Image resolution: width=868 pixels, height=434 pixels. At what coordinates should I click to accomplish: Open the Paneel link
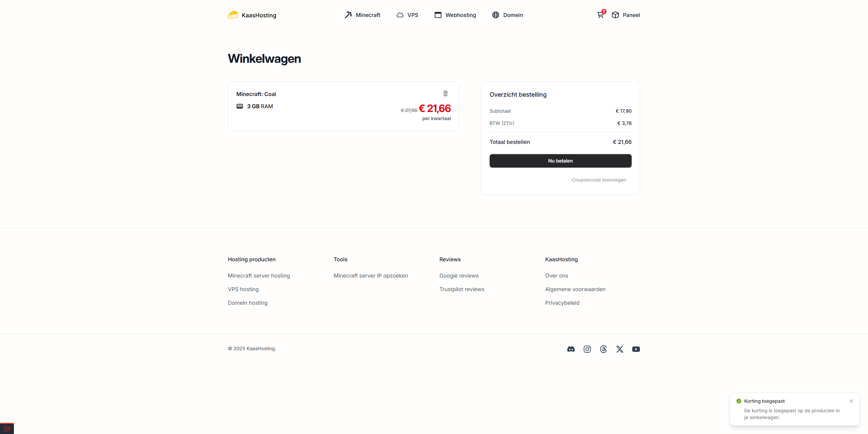626,15
